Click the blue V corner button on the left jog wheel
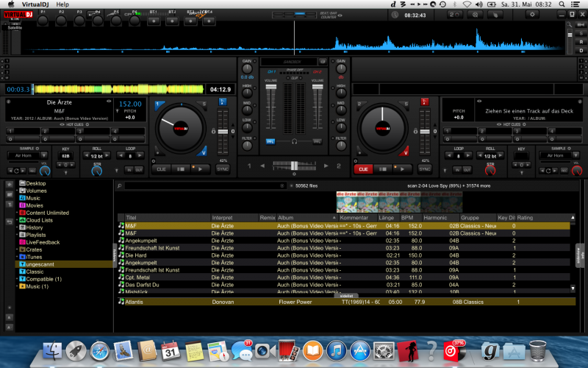This screenshot has height=368, width=588. click(x=203, y=152)
